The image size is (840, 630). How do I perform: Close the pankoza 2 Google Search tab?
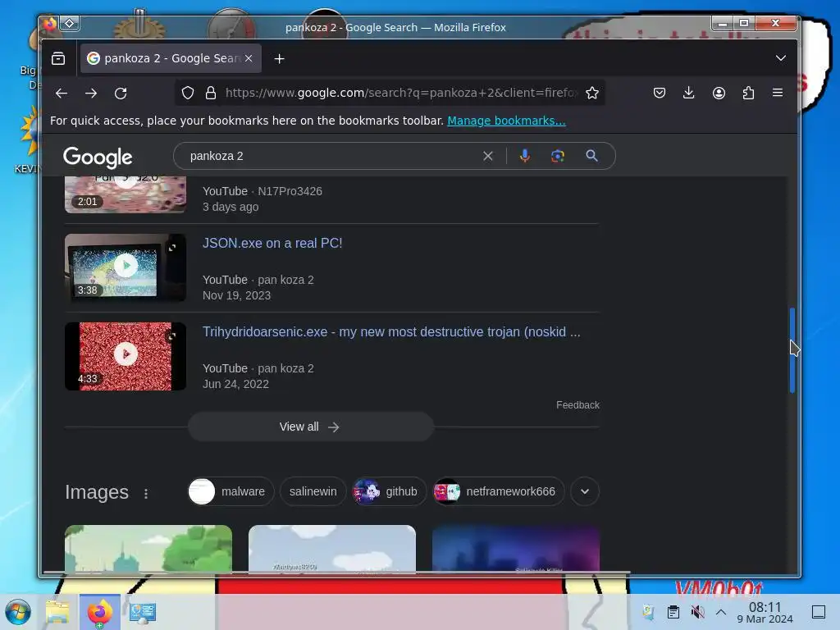249,58
